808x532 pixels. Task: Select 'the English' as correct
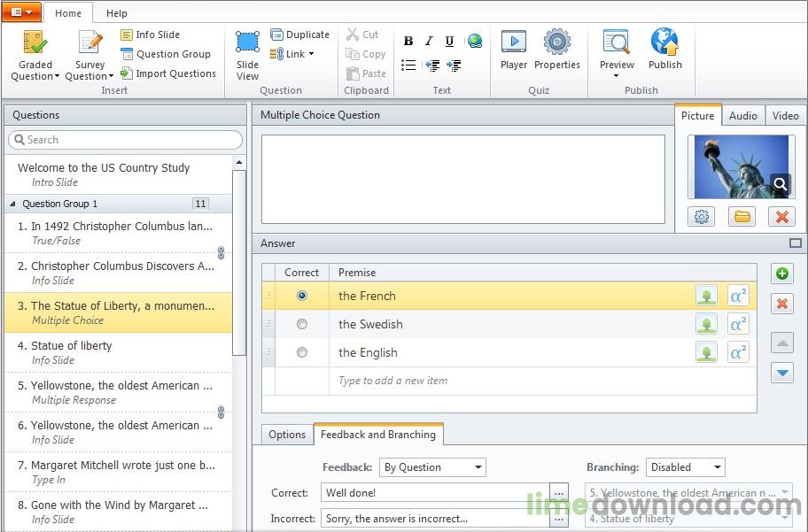[301, 352]
